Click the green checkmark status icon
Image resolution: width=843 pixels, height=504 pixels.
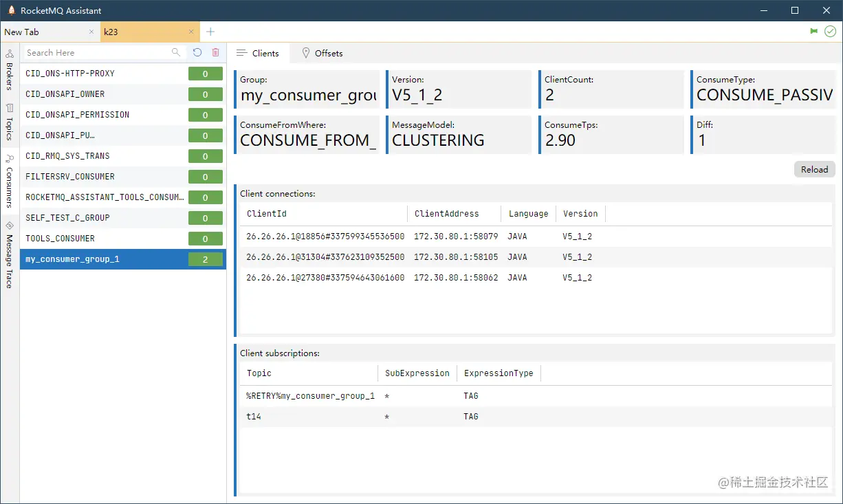pyautogui.click(x=830, y=32)
